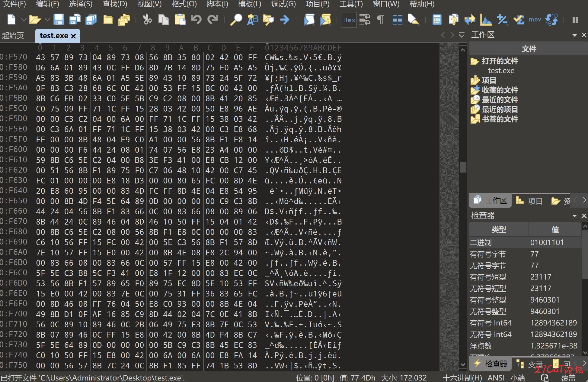Click the Copy icon

click(x=163, y=20)
